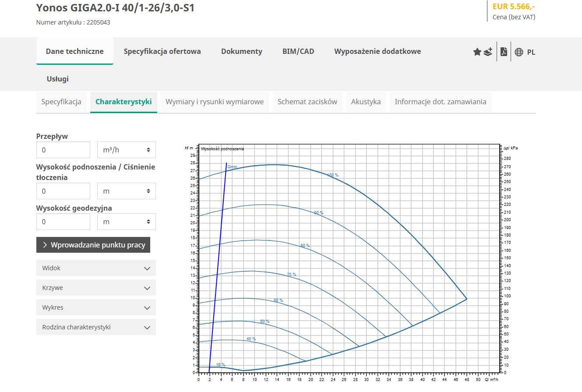582x392 pixels.
Task: Focus the Wysokość geodezyjna value input
Action: [63, 222]
